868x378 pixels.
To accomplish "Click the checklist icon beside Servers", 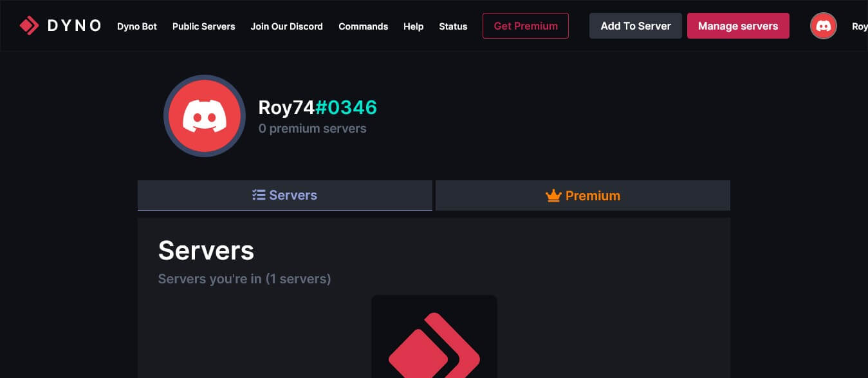I will click(259, 195).
